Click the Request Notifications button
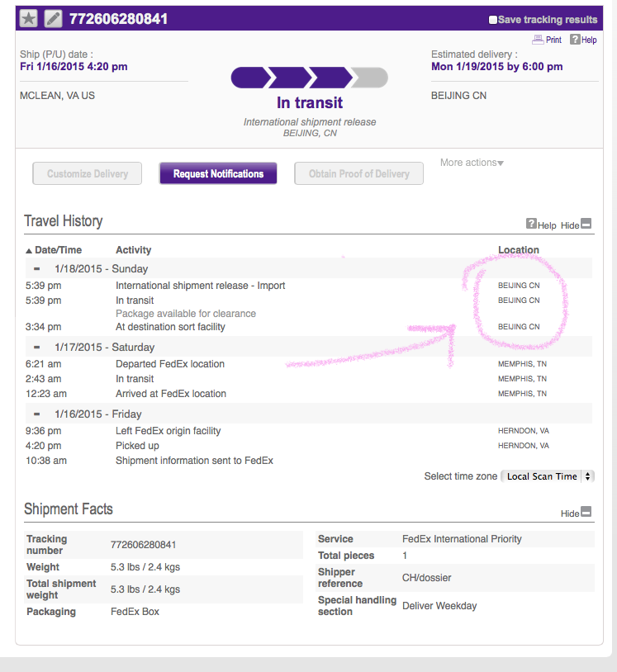 pos(218,173)
